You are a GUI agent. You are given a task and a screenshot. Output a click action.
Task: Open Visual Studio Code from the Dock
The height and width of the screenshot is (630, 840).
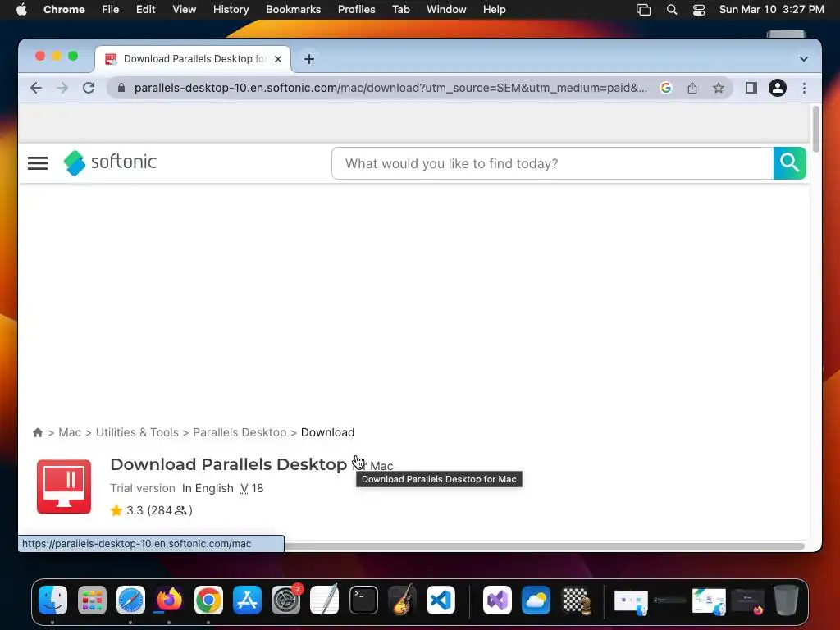441,600
